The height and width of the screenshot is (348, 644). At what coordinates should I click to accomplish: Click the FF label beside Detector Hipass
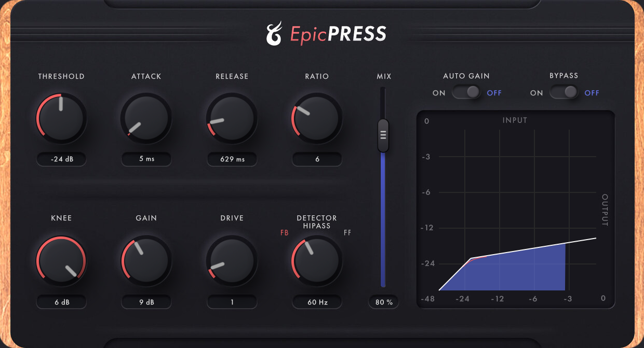[347, 233]
